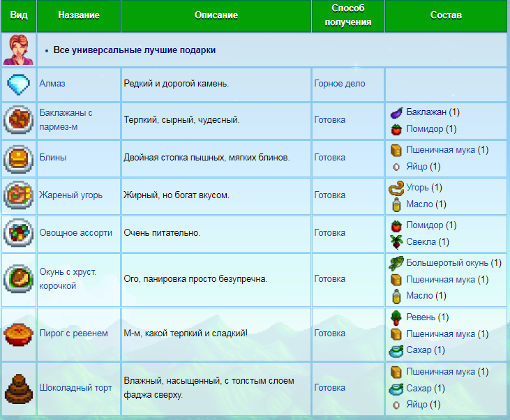This screenshot has height=420, width=510.
Task: Click the Crispy Bass dish icon
Action: 19,279
